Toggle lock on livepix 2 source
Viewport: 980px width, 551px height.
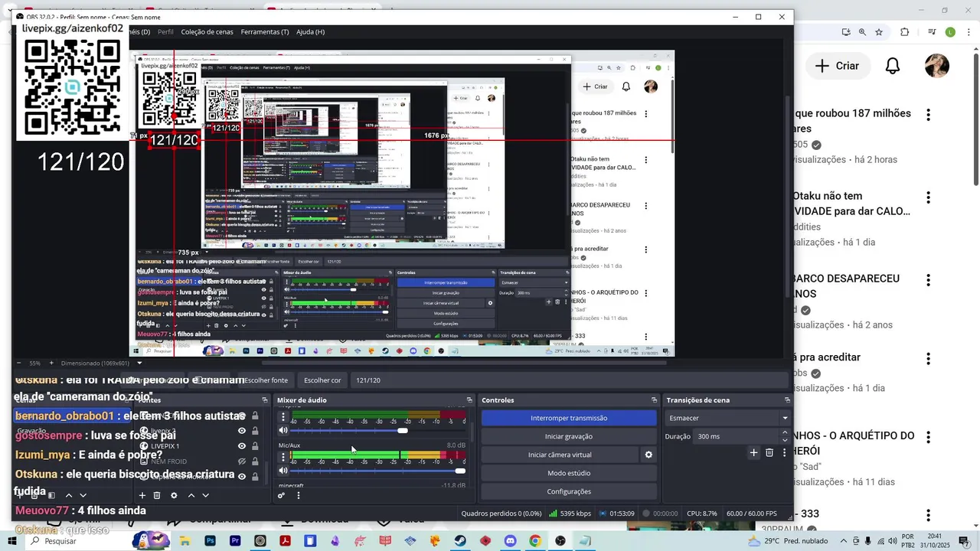point(255,431)
